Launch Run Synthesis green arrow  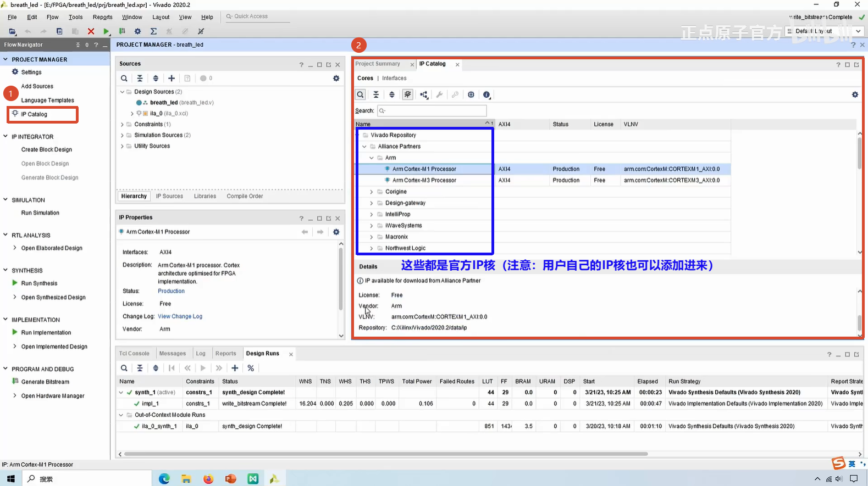[x=15, y=283]
